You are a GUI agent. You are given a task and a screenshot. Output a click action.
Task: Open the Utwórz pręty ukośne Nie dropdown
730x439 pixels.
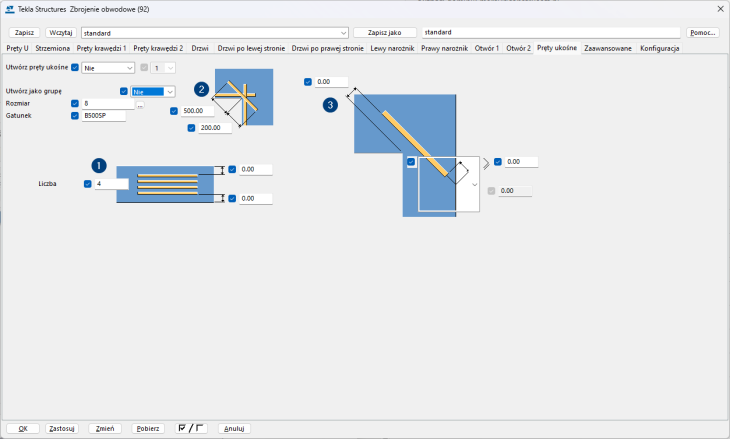(108, 68)
